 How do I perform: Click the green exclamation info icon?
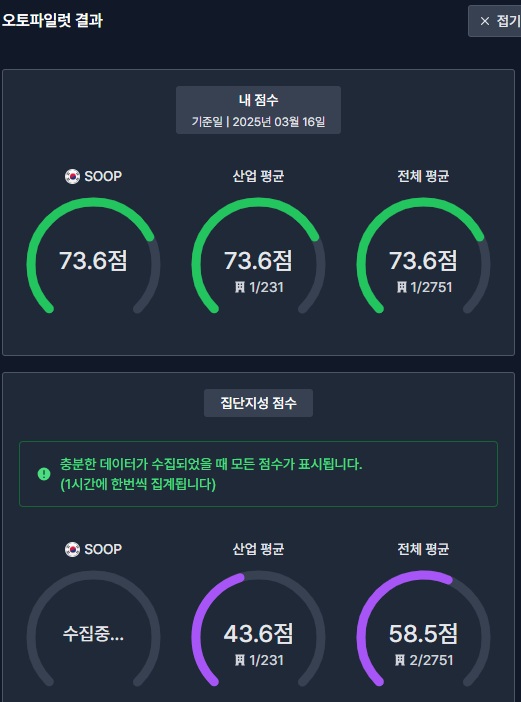click(x=44, y=474)
